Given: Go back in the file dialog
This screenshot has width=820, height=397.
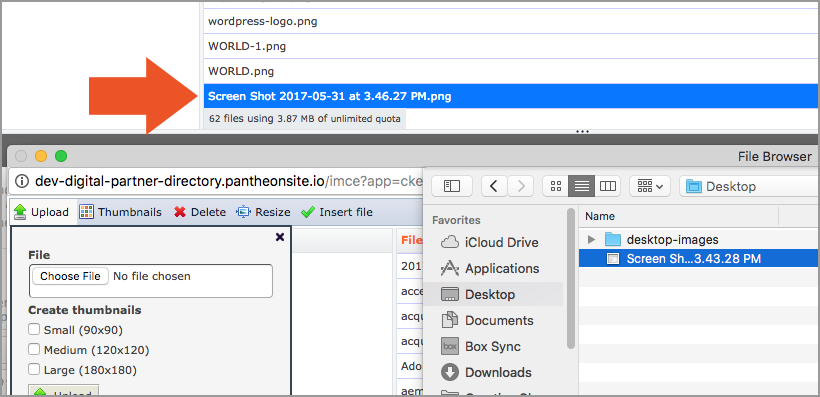Looking at the screenshot, I should (x=494, y=186).
